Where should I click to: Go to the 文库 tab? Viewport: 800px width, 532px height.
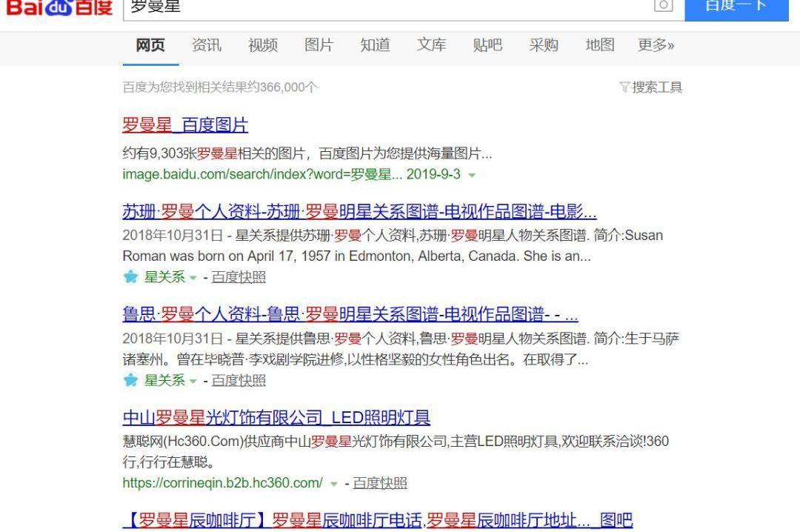(431, 45)
